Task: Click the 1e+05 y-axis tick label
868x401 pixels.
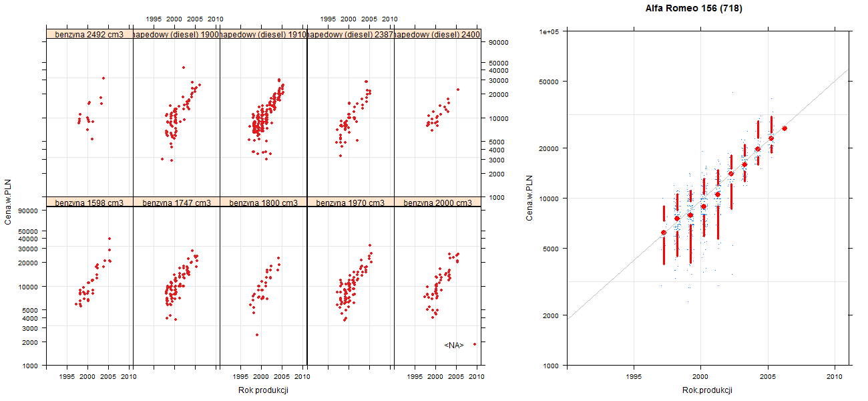Action: tap(550, 31)
